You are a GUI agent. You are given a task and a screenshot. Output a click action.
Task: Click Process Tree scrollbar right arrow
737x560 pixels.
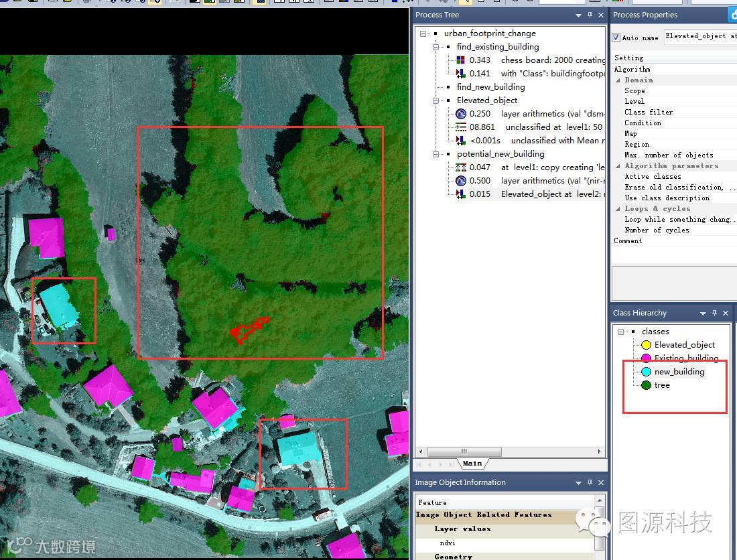599,451
